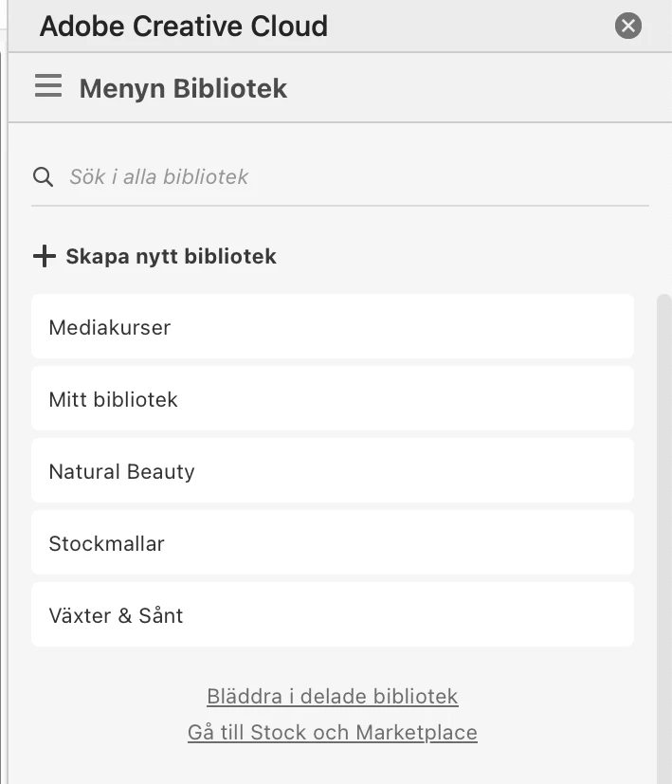Follow the Bläddra i delade bibliotek link
The height and width of the screenshot is (784, 672).
(333, 696)
